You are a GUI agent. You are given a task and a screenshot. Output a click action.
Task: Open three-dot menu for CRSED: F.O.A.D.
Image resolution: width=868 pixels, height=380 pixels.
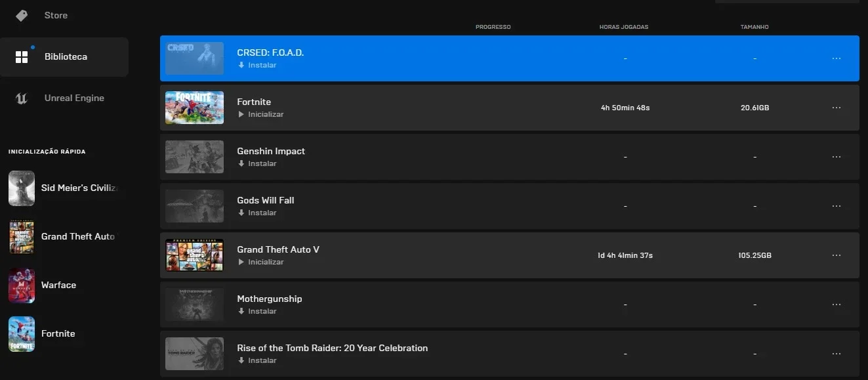click(836, 58)
